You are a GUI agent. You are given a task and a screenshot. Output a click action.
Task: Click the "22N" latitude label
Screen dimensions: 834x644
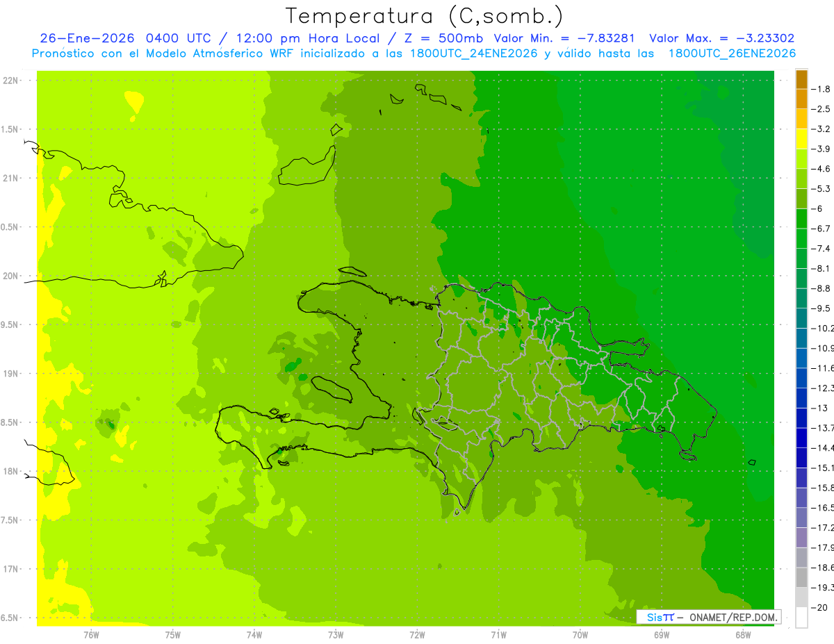point(11,81)
